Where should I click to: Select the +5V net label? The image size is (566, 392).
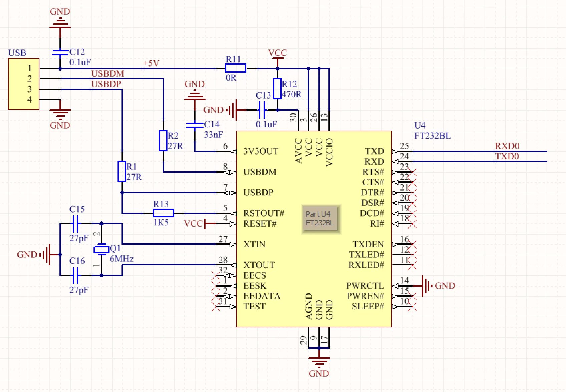pos(151,63)
